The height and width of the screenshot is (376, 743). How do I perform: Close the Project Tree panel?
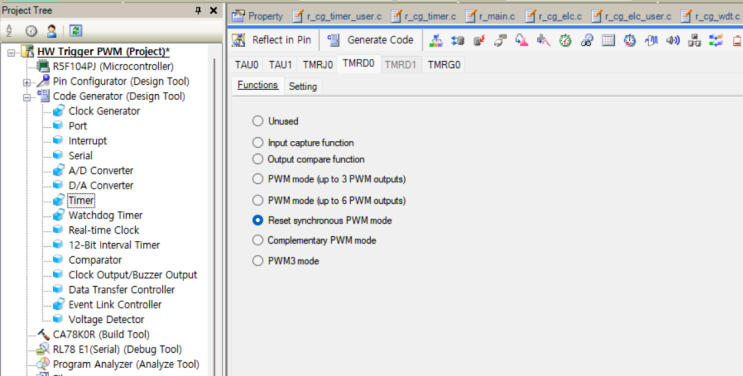[214, 10]
